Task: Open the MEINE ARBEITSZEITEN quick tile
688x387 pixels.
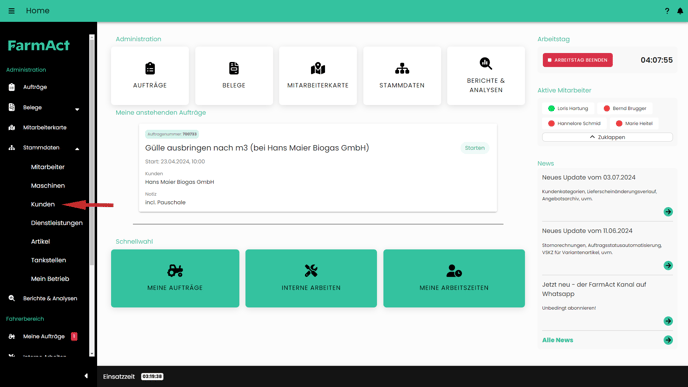Action: pos(454,278)
